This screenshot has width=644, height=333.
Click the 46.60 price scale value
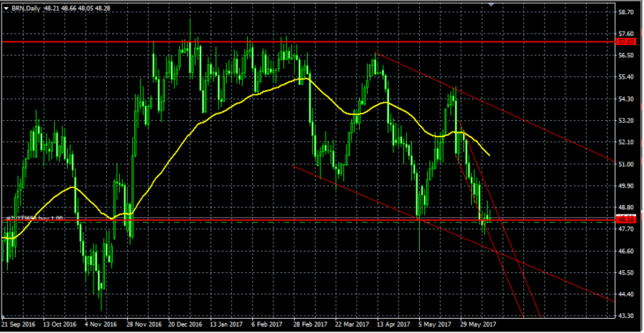pos(626,251)
